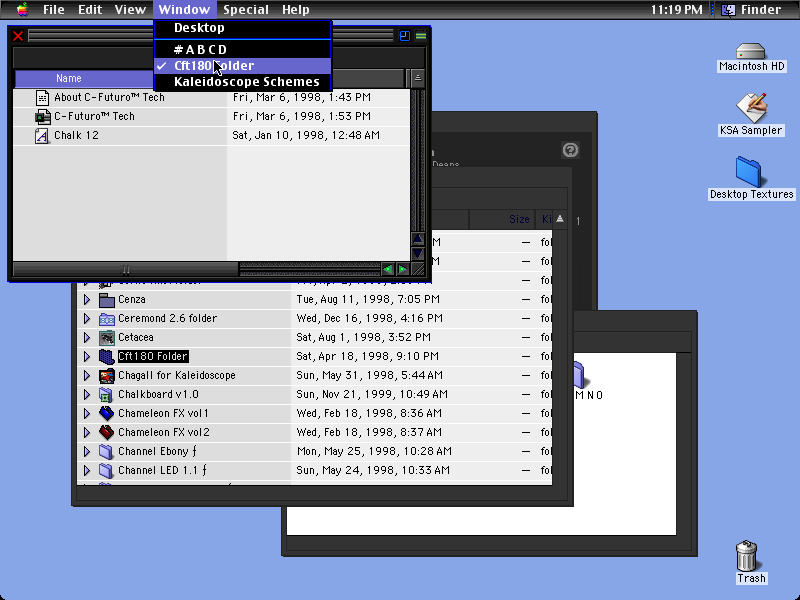Sort by the Name column header
The width and height of the screenshot is (800, 600).
[84, 79]
